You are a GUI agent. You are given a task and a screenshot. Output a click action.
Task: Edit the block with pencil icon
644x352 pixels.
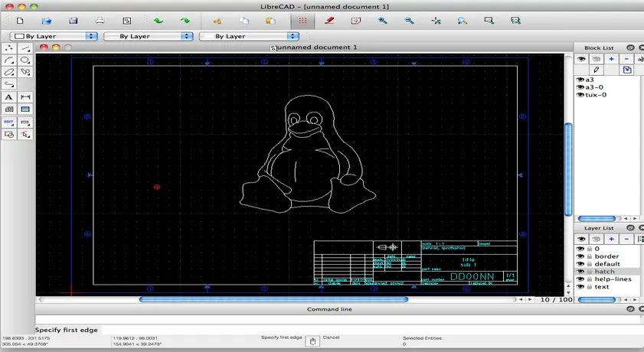pos(596,70)
